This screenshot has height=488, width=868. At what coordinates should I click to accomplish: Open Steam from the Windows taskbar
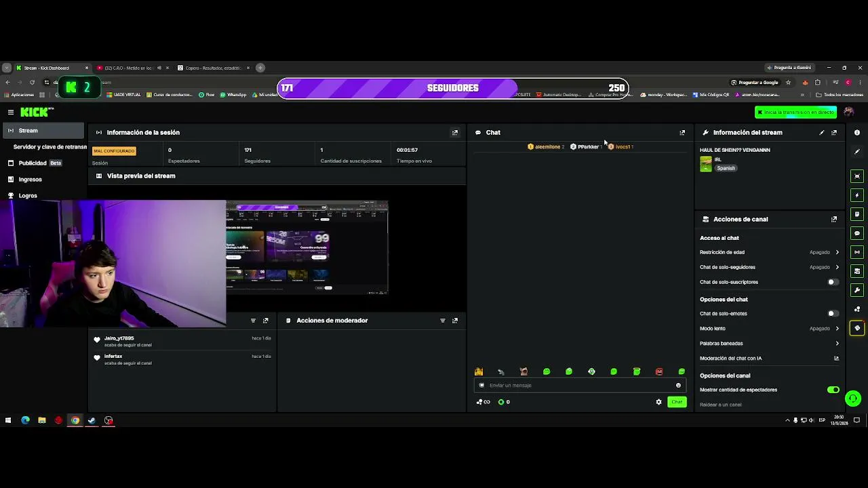92,420
